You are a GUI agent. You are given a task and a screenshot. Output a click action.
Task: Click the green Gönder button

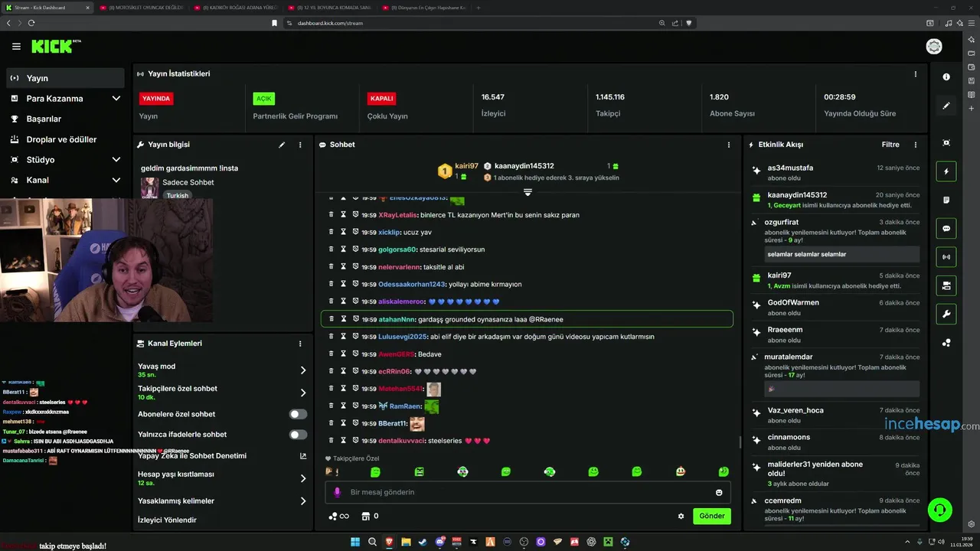click(x=712, y=516)
